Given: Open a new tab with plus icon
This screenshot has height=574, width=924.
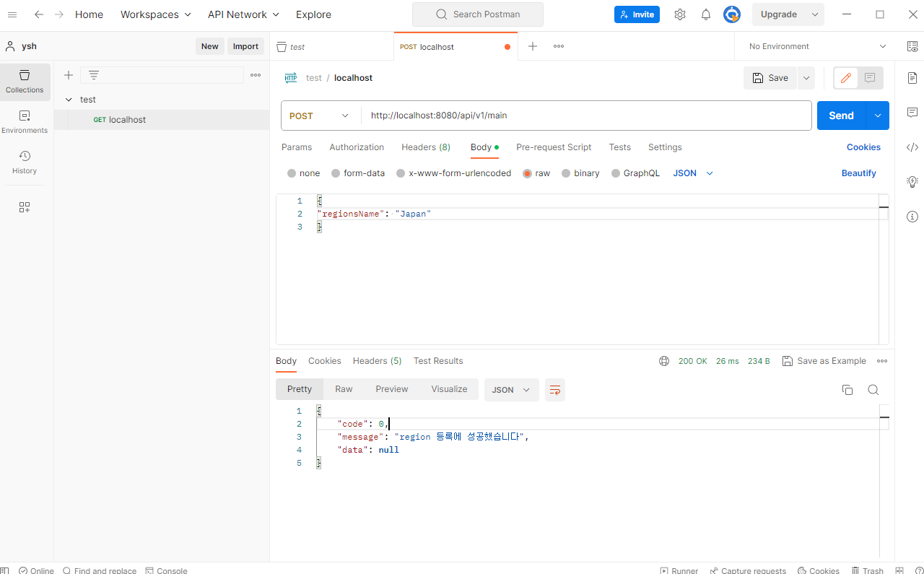Looking at the screenshot, I should click(x=533, y=46).
